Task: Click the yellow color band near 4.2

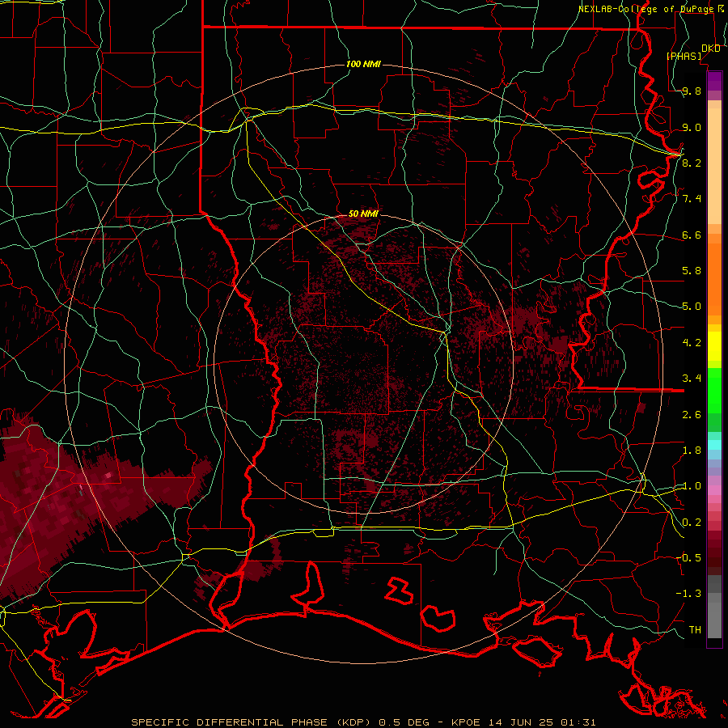Action: (714, 346)
